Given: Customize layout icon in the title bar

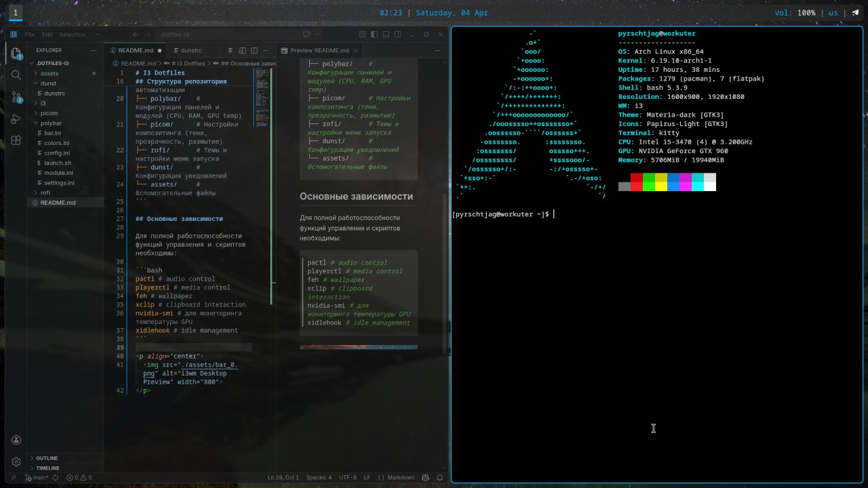Looking at the screenshot, I should [x=362, y=35].
